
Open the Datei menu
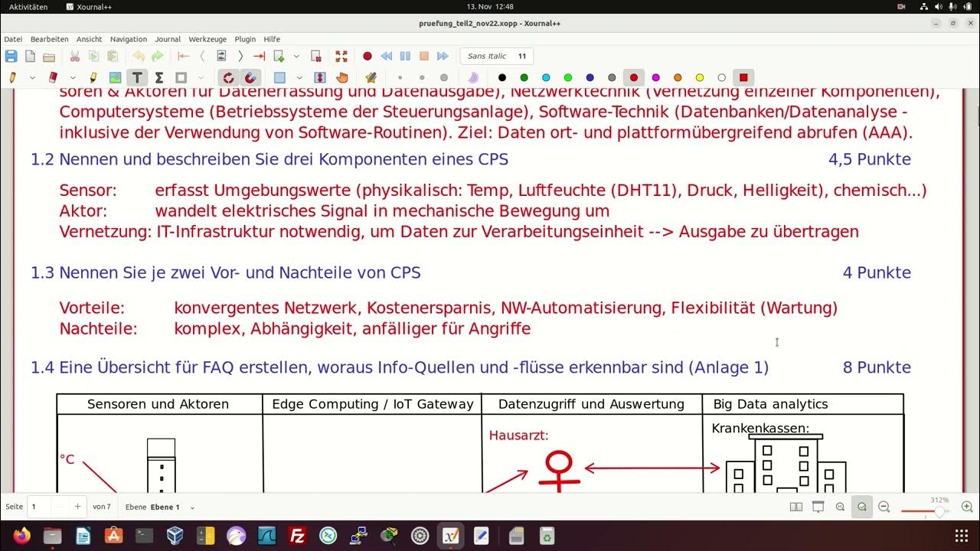pos(13,39)
